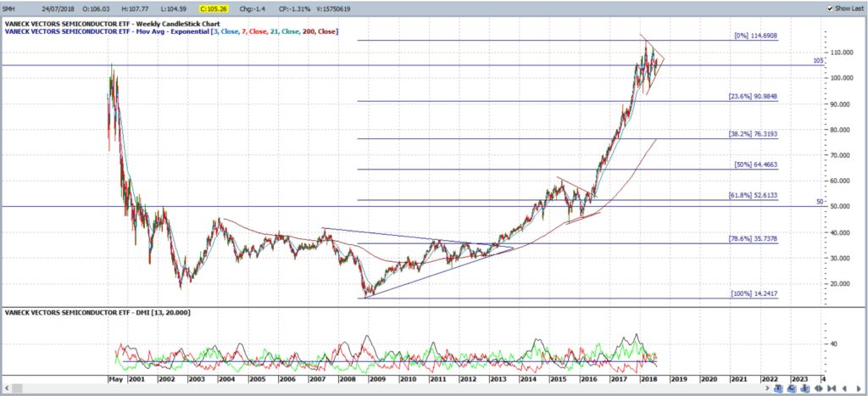Click the 40 level on DMI axis

(834, 344)
